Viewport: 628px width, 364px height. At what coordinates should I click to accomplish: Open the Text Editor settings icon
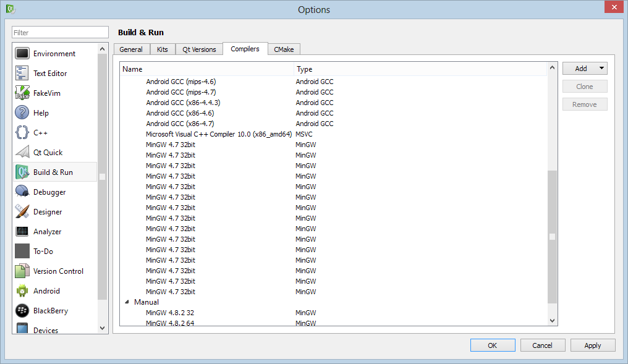click(22, 74)
